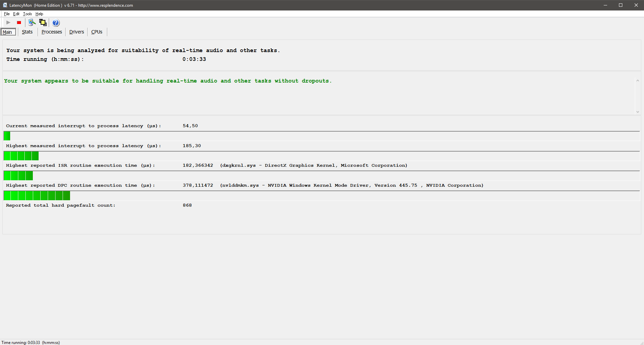Open the in-depth latency analysis icon
644x345 pixels.
click(x=32, y=23)
